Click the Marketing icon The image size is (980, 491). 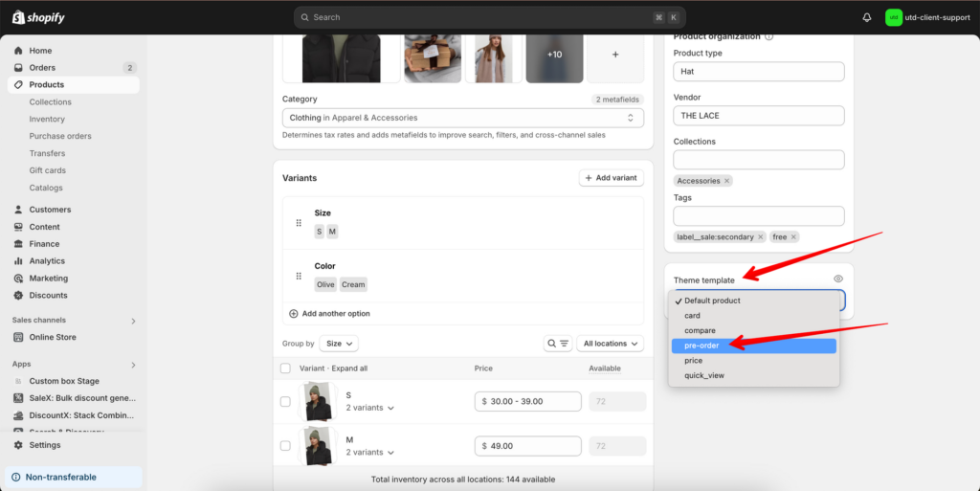point(18,278)
